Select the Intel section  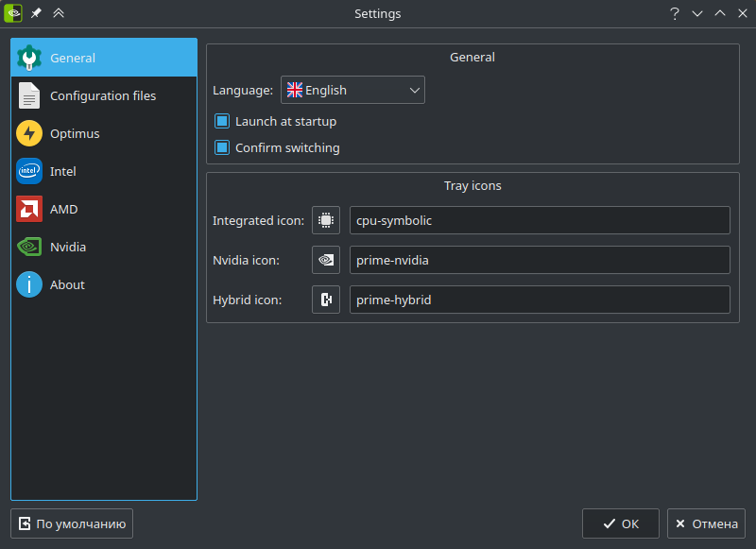pos(104,171)
